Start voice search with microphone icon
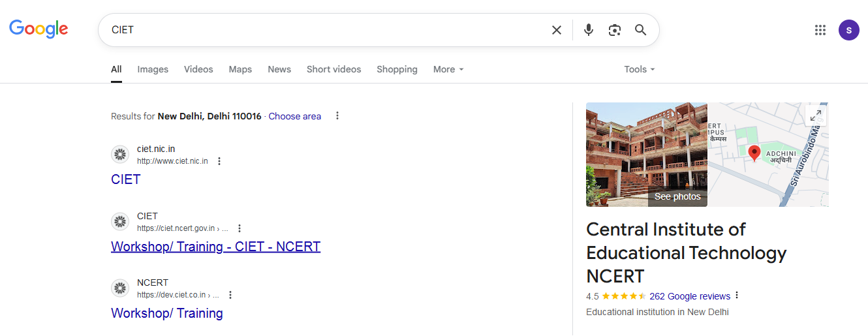This screenshot has width=868, height=336. point(589,30)
